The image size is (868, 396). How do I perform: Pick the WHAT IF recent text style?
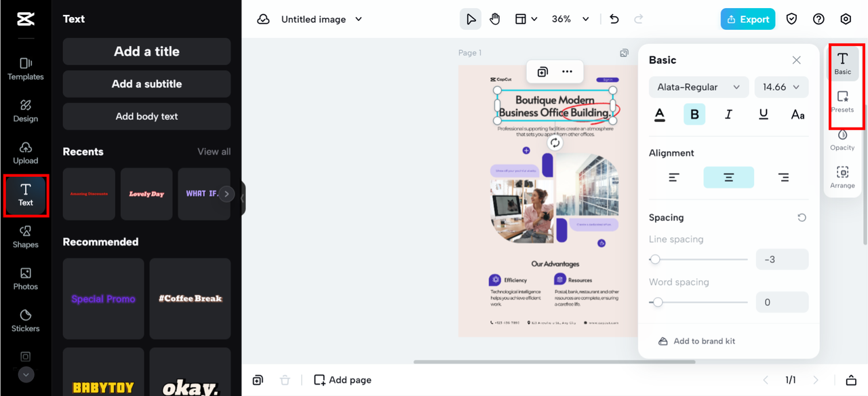click(x=202, y=194)
